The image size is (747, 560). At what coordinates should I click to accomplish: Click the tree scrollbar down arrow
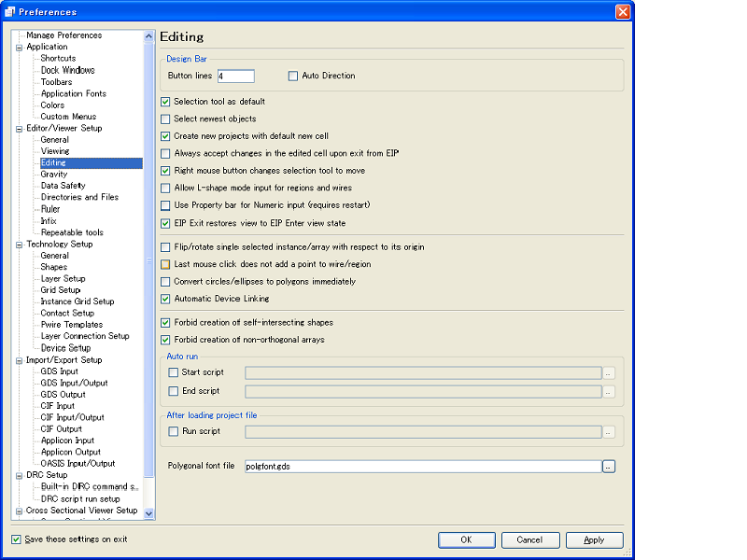pos(149,513)
